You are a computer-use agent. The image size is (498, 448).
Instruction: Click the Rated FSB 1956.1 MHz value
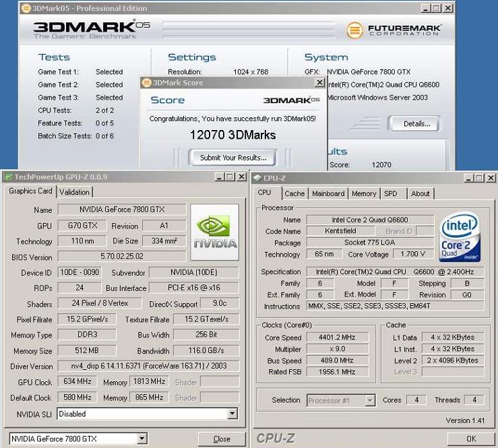click(337, 371)
